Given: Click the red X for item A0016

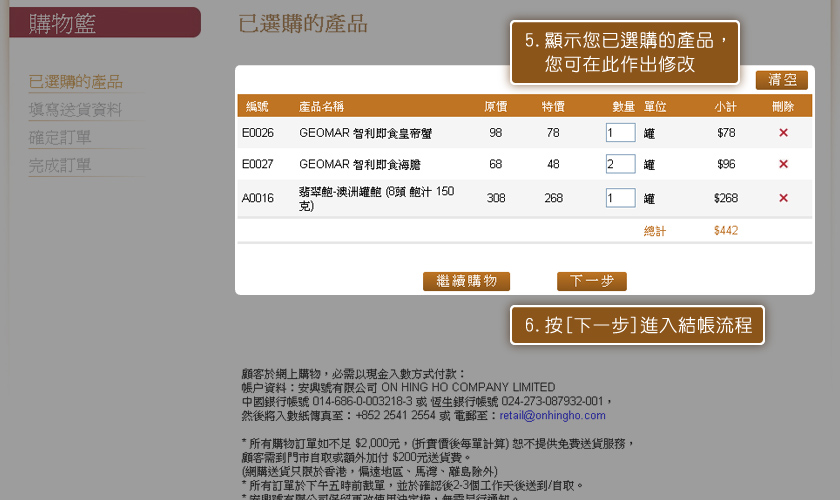Looking at the screenshot, I should tap(783, 198).
